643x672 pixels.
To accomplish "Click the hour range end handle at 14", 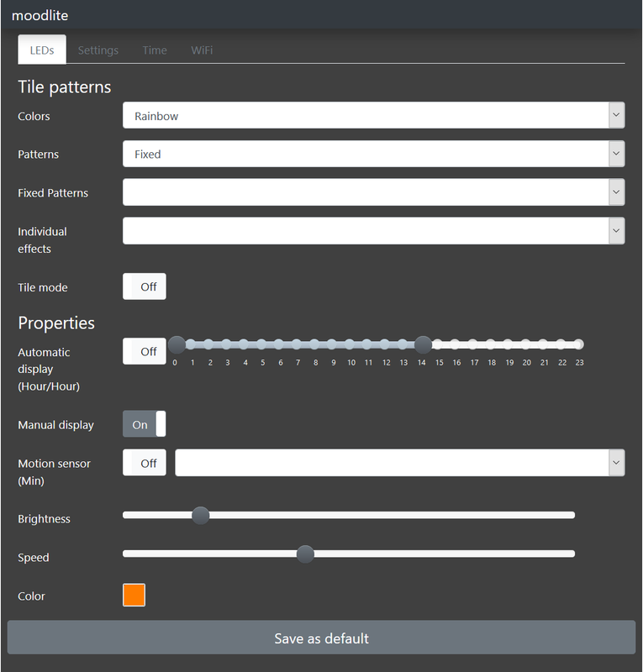I will pos(423,345).
